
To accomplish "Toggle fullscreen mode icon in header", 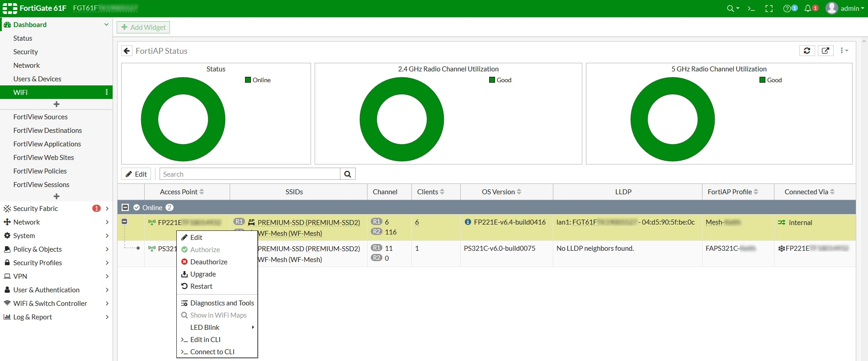I will coord(769,9).
